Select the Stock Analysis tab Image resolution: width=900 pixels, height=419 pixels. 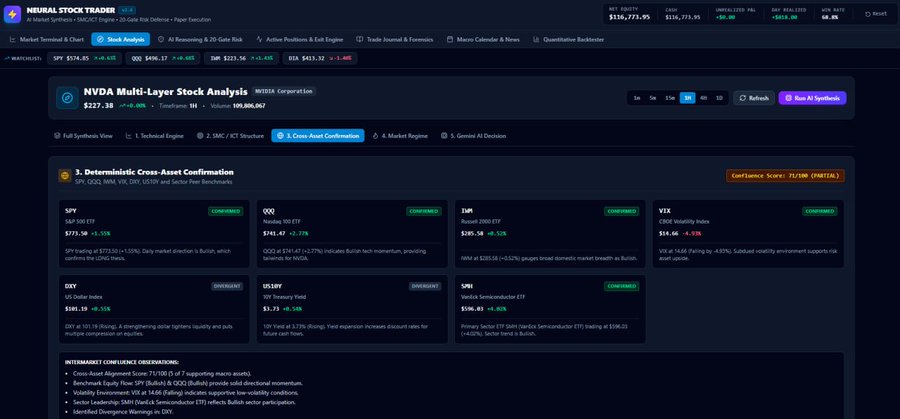[x=121, y=40]
